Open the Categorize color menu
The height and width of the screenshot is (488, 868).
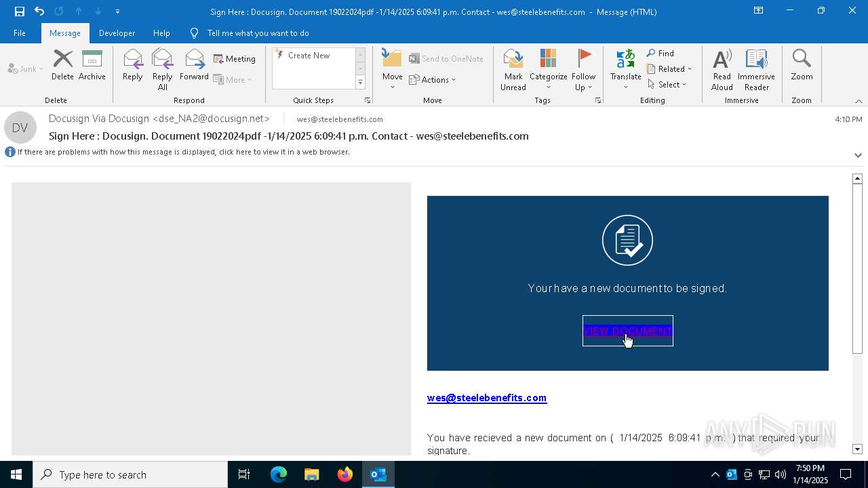coord(549,70)
